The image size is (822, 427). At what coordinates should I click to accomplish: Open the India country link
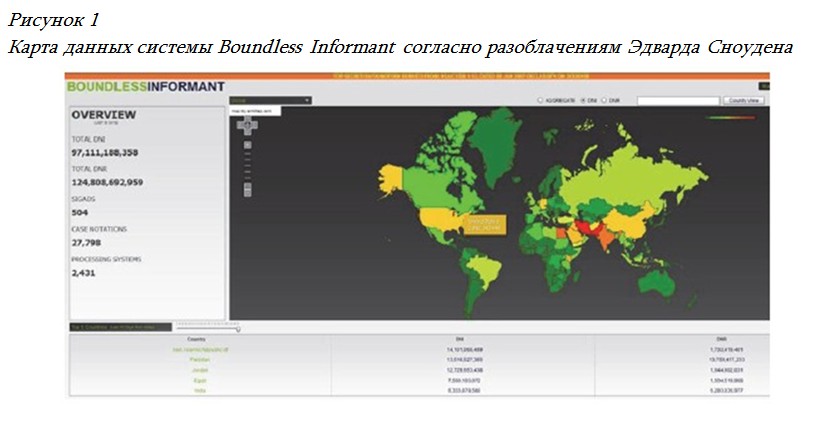pyautogui.click(x=200, y=390)
